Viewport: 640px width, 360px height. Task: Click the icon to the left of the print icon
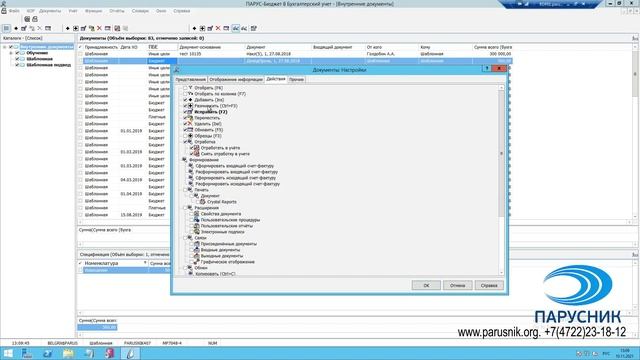27,19
